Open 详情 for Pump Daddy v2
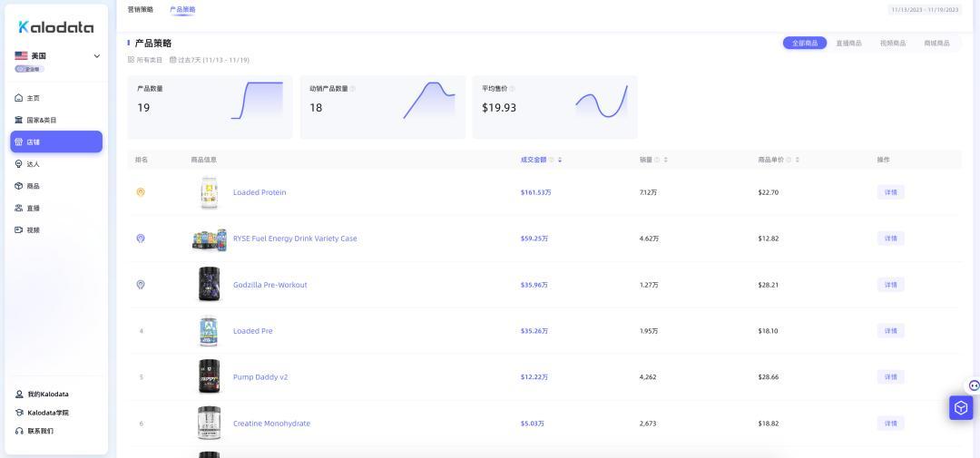 (x=891, y=377)
